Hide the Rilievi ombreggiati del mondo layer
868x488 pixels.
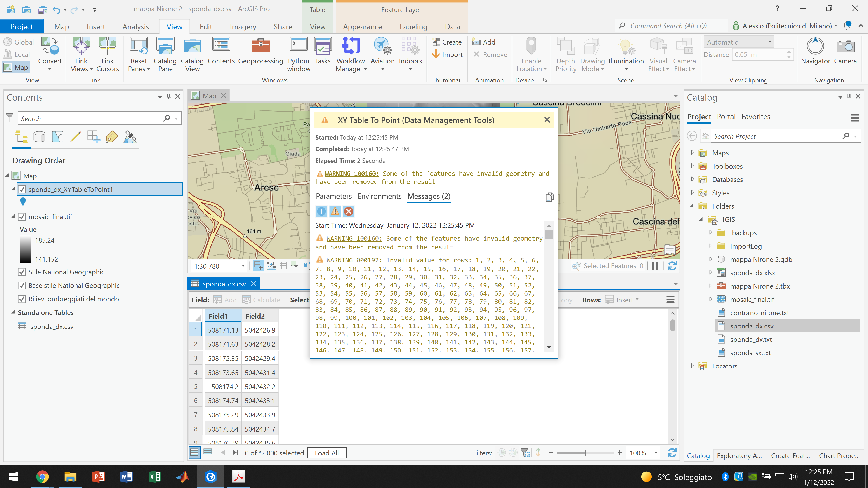click(x=22, y=299)
